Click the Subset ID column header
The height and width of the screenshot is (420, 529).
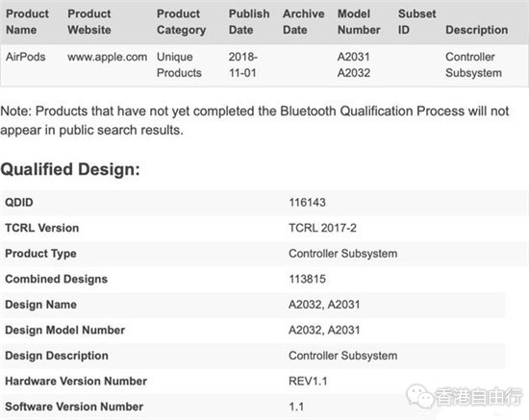416,22
